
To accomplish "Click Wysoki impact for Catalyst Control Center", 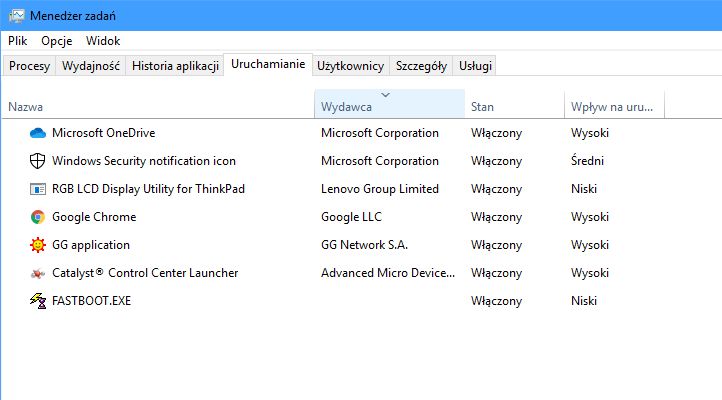I will pos(590,273).
